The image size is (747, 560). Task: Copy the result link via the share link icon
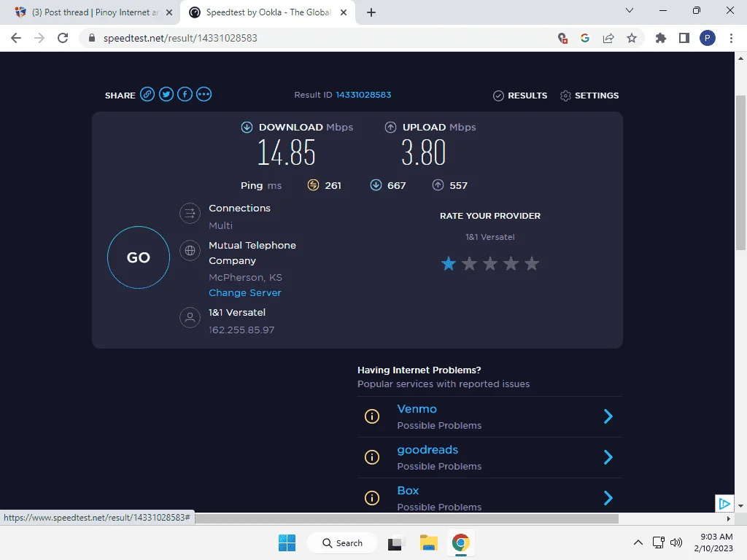click(147, 94)
